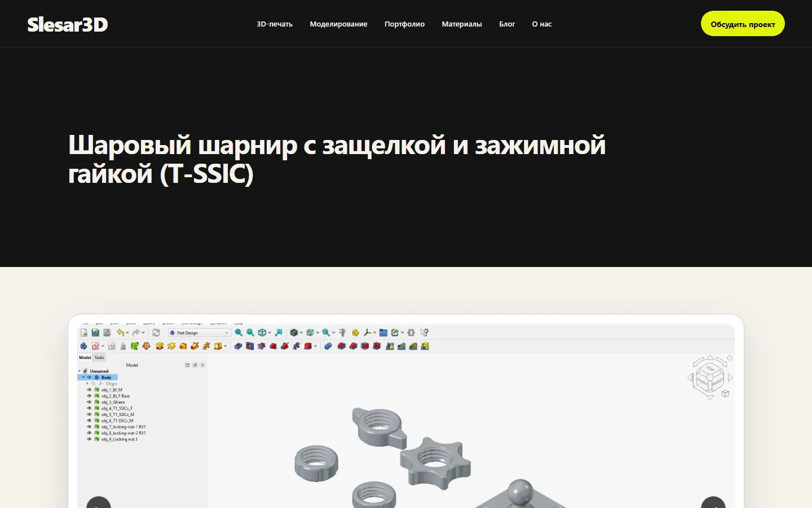This screenshot has width=812, height=508.
Task: Click the FRONT face of the navigation cube
Action: [703, 382]
